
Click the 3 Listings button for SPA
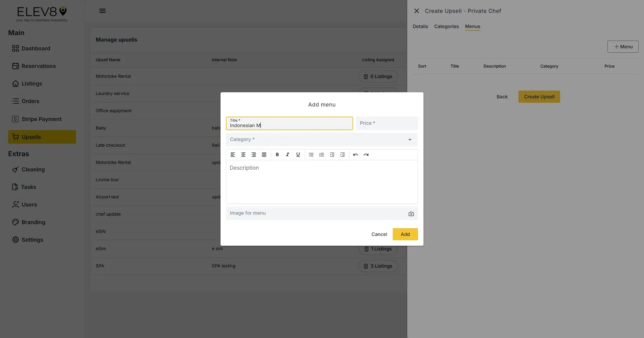point(378,266)
